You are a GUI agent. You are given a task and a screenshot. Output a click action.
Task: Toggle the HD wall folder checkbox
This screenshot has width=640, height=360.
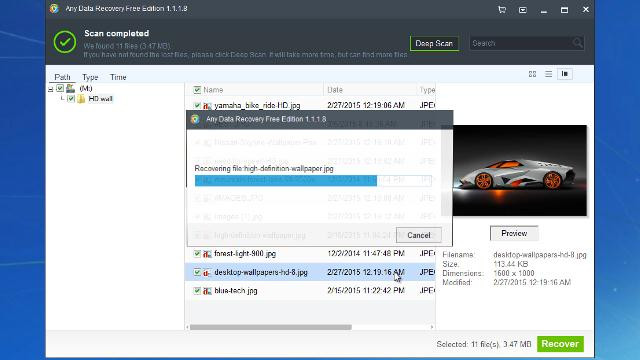pyautogui.click(x=71, y=99)
